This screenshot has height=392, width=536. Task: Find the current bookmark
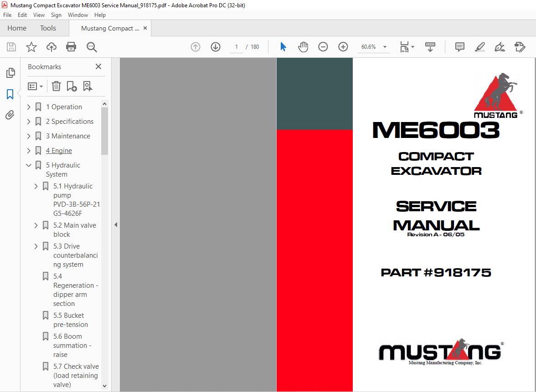click(x=88, y=86)
